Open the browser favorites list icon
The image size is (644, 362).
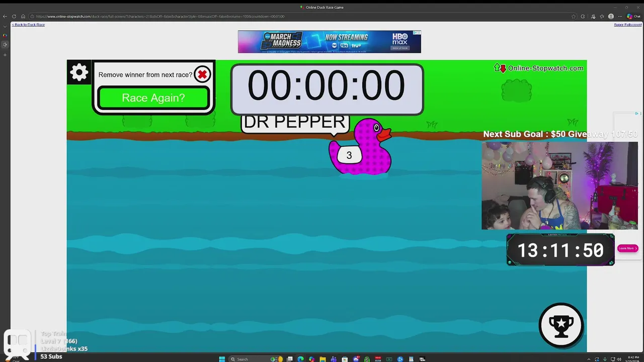[x=602, y=17]
